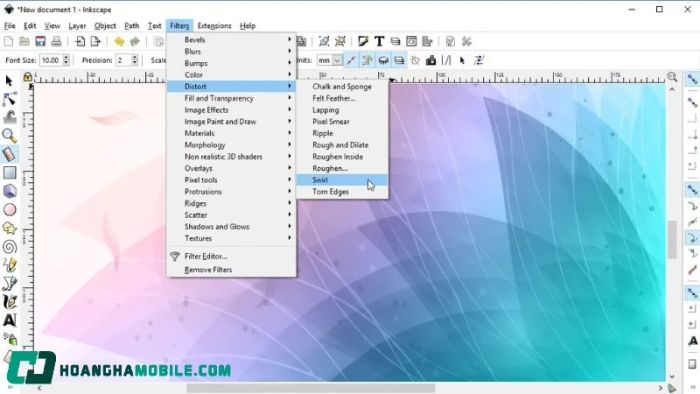Screen dimensions: 700x394
Task: Open Filter Editor... entry
Action: coord(231,256)
